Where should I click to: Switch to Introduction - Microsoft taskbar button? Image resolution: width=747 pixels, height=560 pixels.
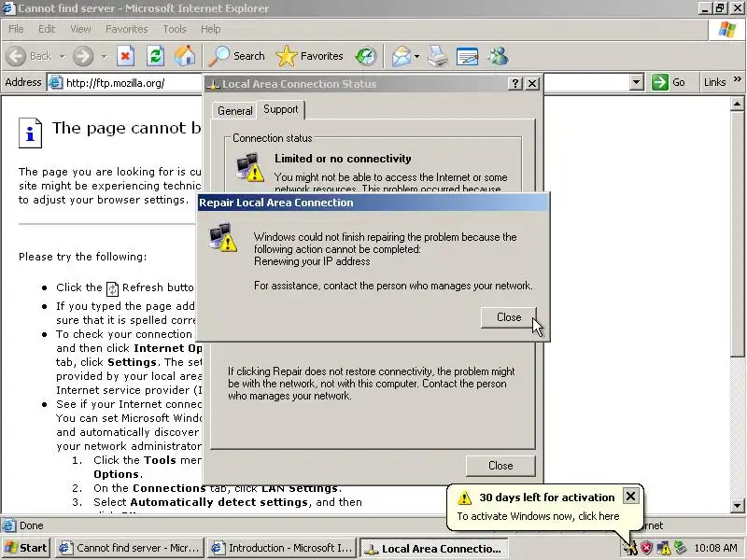[282, 548]
